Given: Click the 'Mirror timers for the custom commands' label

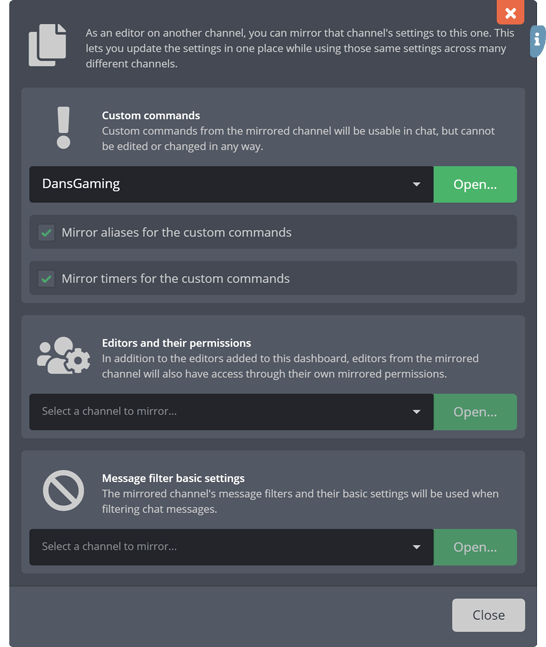Looking at the screenshot, I should pos(175,279).
